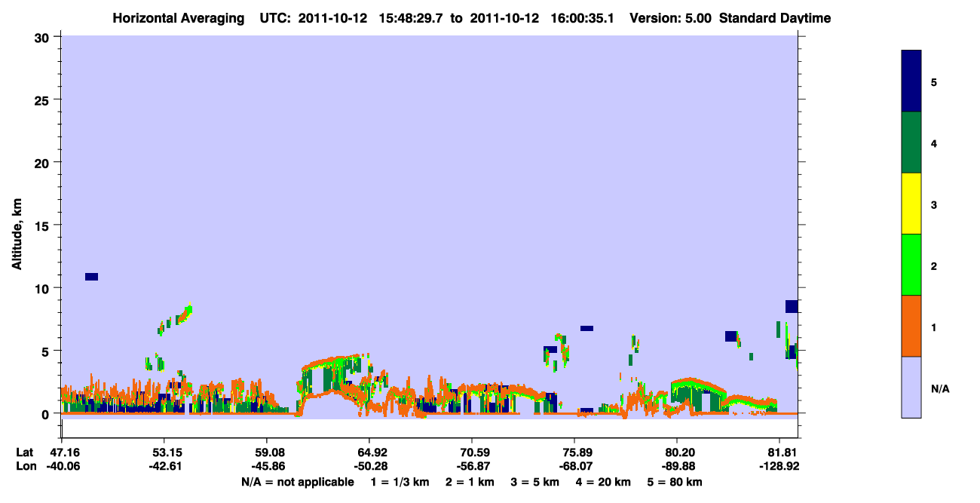This screenshot has height=503, width=980.
Task: Click the dark blue block near 8.5 km at right edge
Action: pyautogui.click(x=792, y=306)
